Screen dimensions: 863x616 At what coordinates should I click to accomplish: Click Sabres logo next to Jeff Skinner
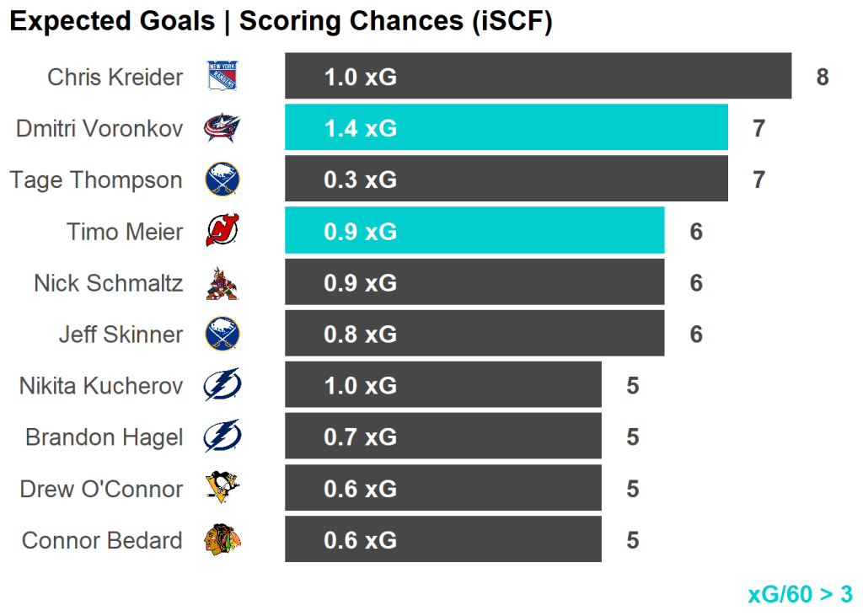point(222,335)
